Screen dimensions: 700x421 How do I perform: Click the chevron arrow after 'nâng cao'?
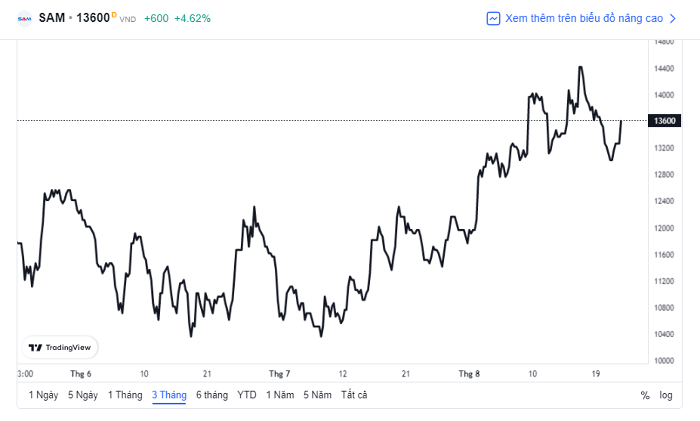coord(673,18)
